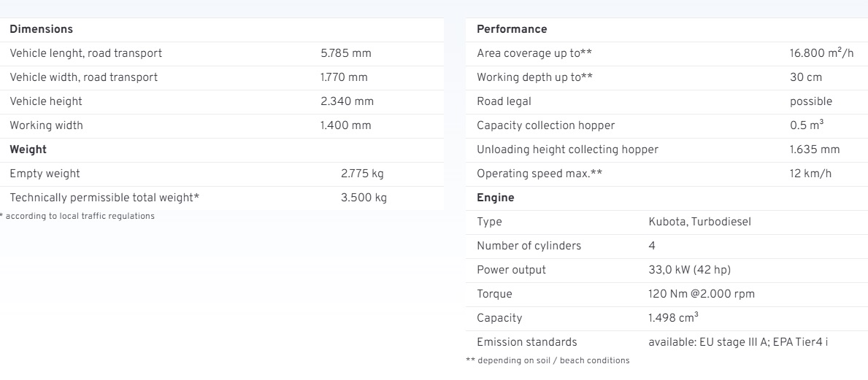Select the Empty weight row label

tap(45, 174)
